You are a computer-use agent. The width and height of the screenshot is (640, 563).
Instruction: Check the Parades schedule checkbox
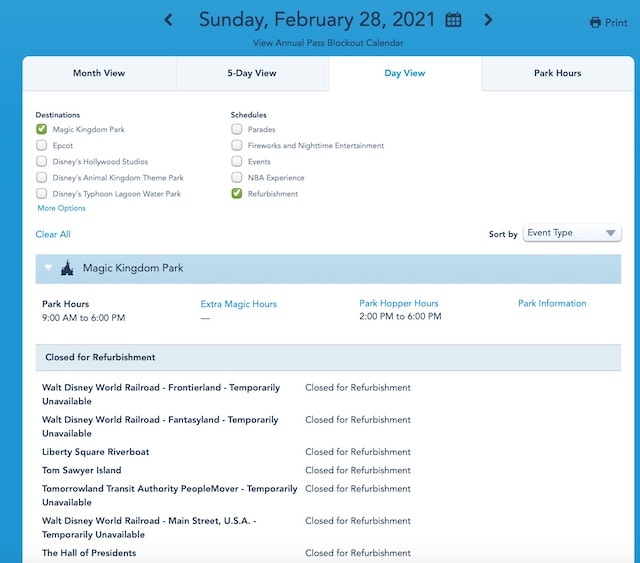pos(237,129)
